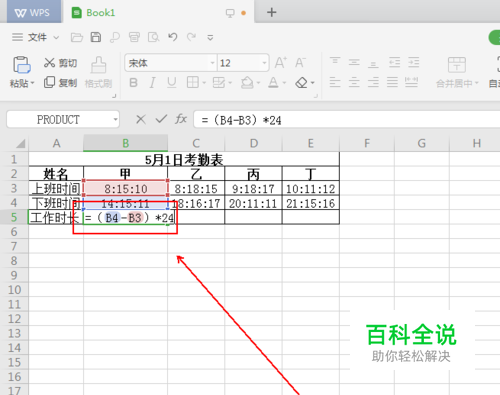Align text to top
Image resolution: width=500 pixels, height=395 pixels.
pos(335,62)
